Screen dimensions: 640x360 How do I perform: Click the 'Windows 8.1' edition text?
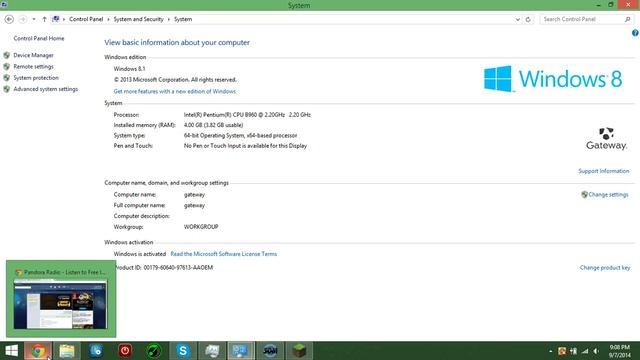point(129,69)
